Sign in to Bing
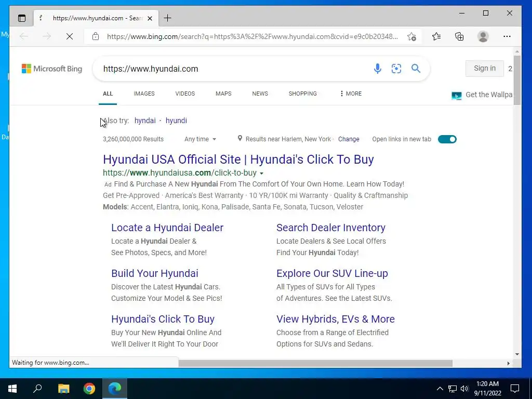Image resolution: width=532 pixels, height=399 pixels. point(485,68)
